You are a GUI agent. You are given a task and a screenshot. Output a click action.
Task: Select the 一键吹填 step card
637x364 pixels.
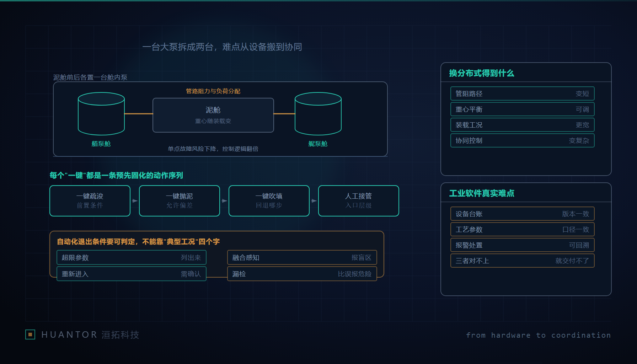(x=269, y=201)
